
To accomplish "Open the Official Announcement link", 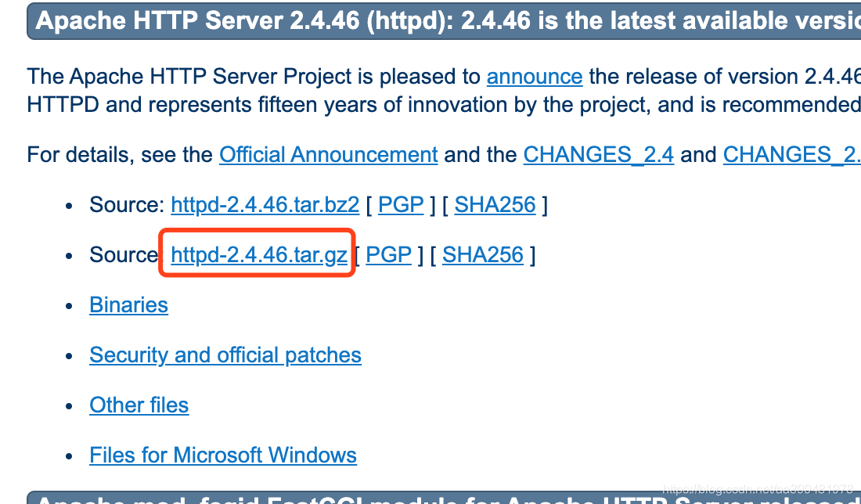I will click(329, 155).
